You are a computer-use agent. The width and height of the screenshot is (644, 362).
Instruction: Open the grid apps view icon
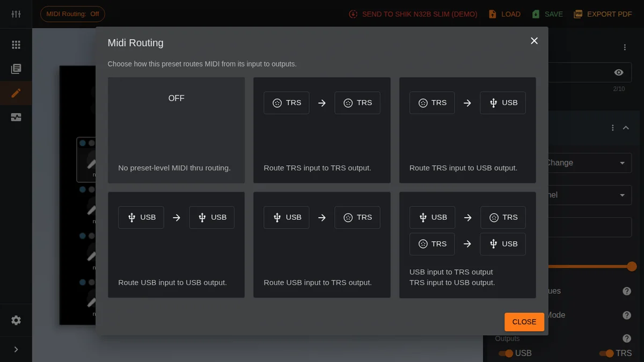click(16, 45)
